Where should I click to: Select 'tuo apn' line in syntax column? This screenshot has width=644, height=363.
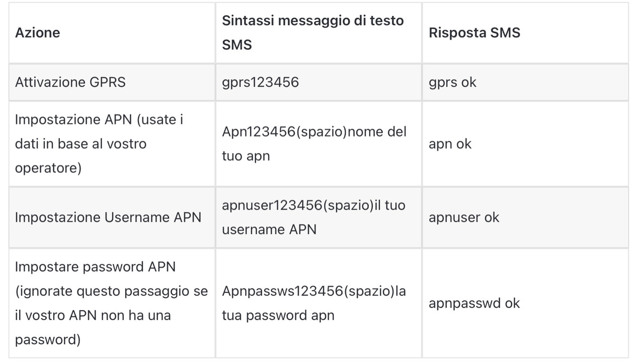coord(246,156)
